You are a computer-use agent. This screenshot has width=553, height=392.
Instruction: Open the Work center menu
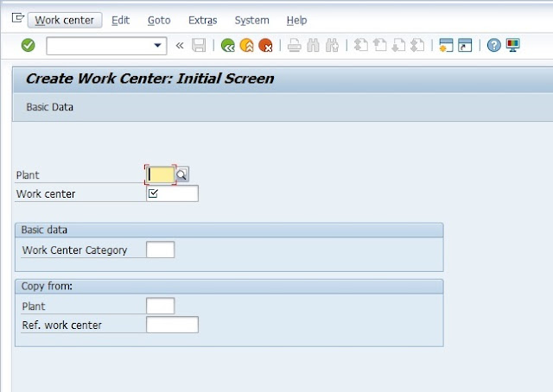click(65, 20)
